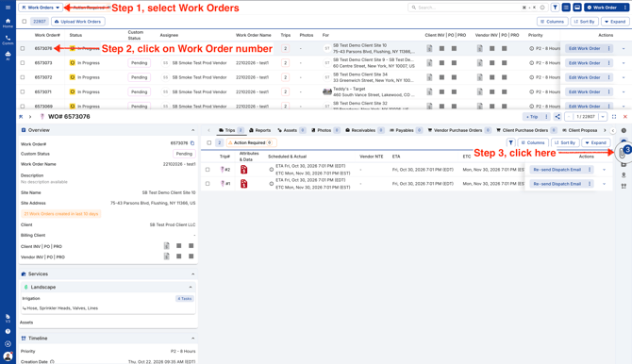This screenshot has width=632, height=364.
Task: Click the location pin icon in right rail
Action: click(624, 175)
